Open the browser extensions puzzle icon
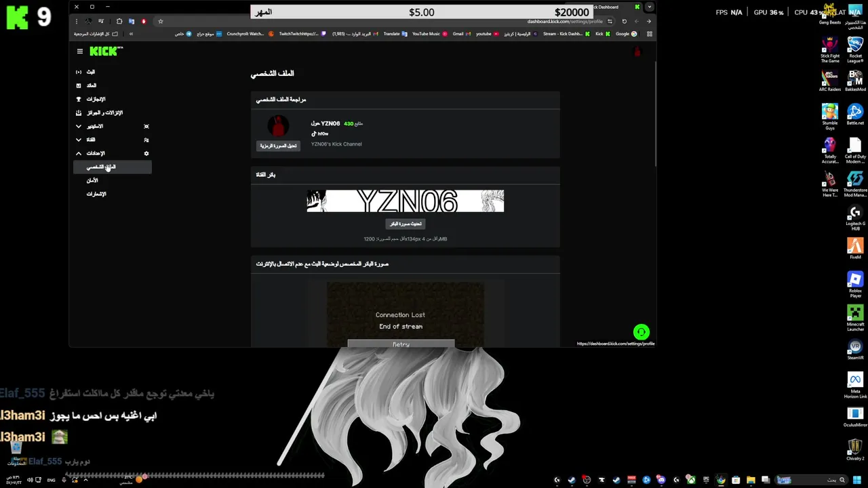The image size is (868, 488). click(119, 21)
